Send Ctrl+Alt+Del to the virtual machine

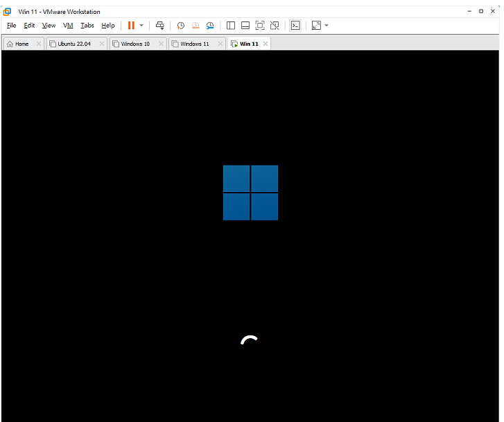[160, 26]
